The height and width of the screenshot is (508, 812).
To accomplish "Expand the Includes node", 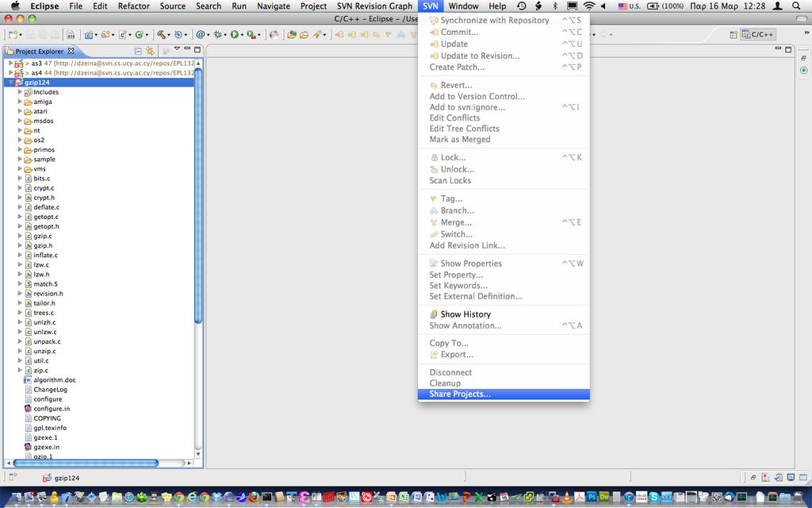I will click(20, 92).
